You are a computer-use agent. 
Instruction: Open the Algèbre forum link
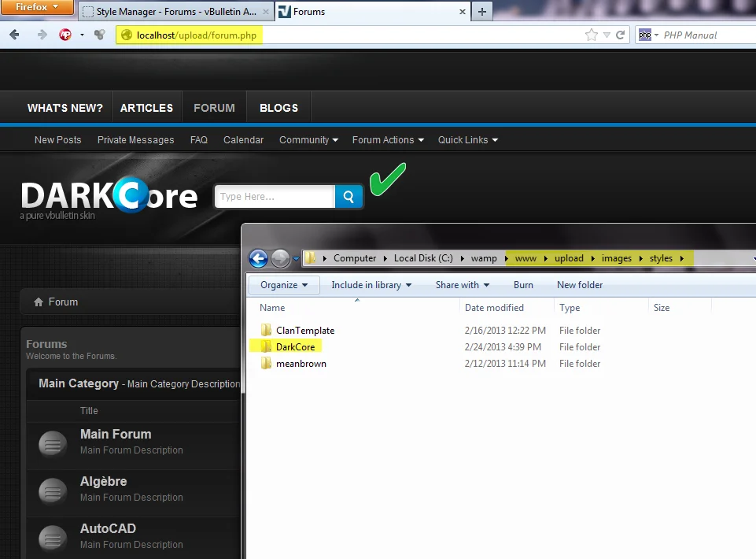103,481
